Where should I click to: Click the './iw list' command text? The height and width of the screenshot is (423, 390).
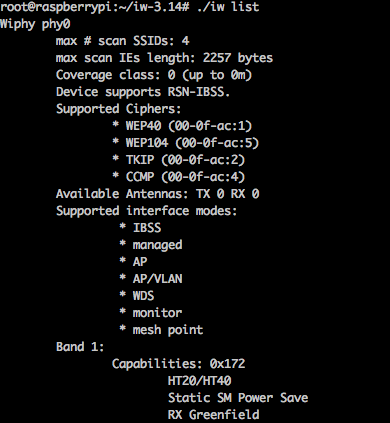pyautogui.click(x=228, y=7)
